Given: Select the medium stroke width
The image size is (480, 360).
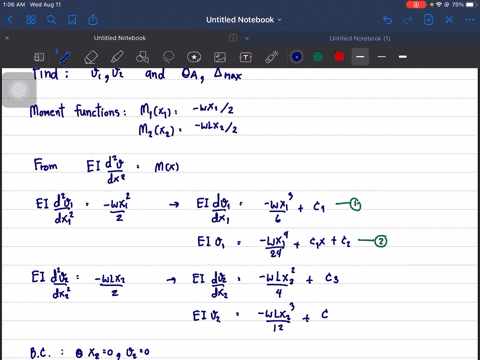Looking at the screenshot, I should click(403, 57).
